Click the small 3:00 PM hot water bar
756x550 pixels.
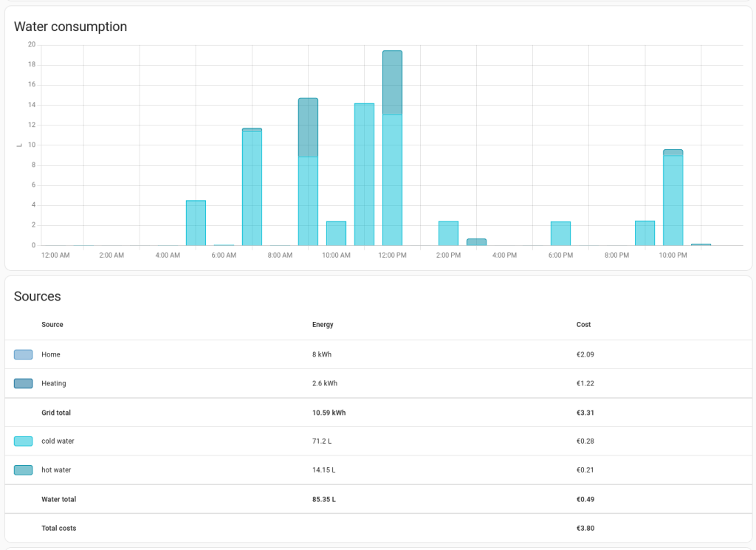(476, 242)
